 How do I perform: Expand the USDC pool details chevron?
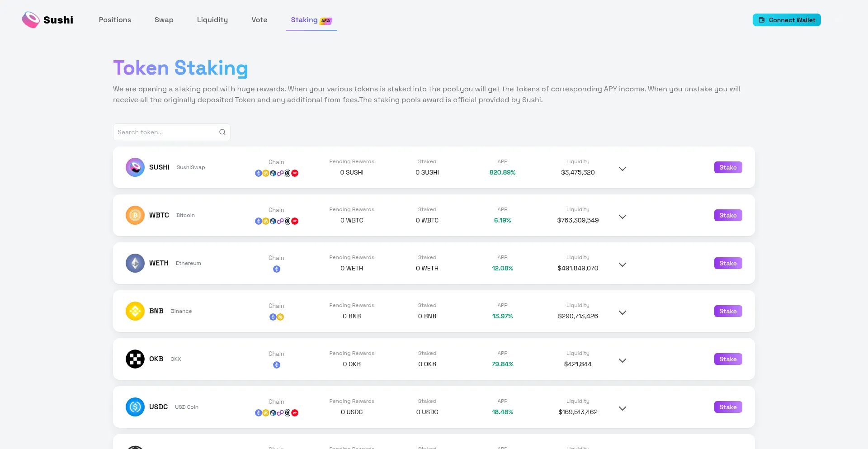pyautogui.click(x=623, y=408)
